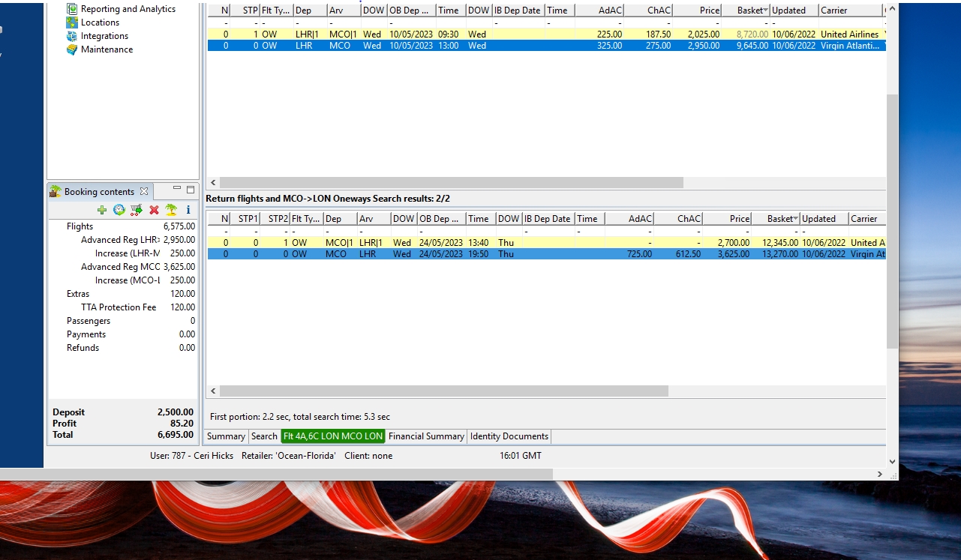The height and width of the screenshot is (560, 961).
Task: Close the Booking contents tab
Action: pos(144,191)
